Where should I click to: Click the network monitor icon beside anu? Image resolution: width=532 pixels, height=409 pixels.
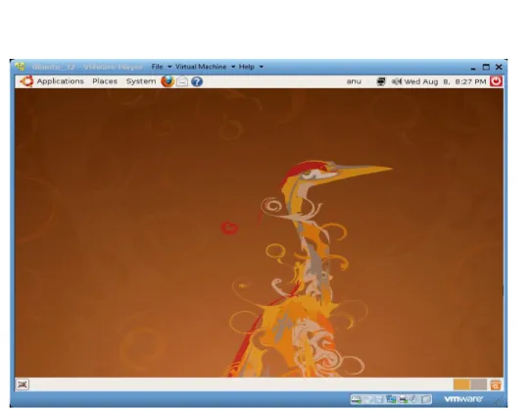tap(381, 81)
